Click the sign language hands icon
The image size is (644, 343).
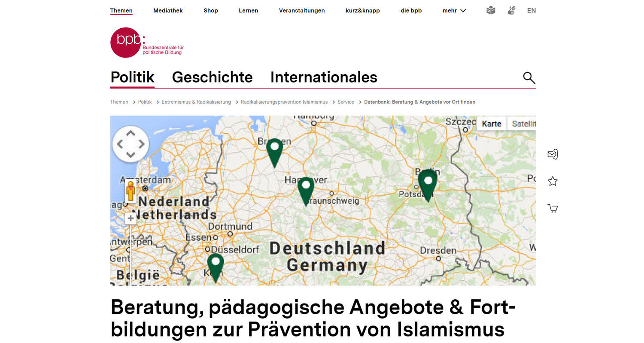pos(511,11)
